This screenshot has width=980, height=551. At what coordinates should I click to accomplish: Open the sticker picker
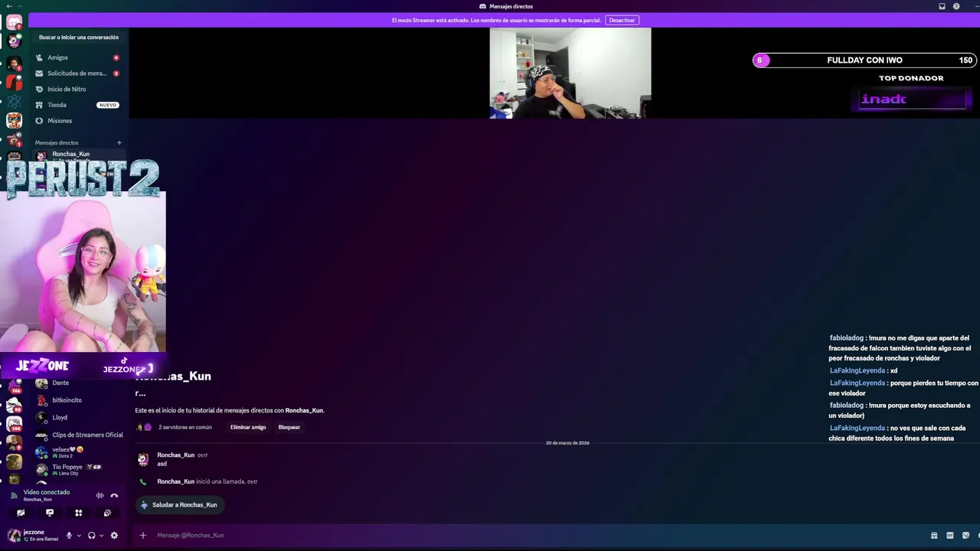pyautogui.click(x=965, y=536)
